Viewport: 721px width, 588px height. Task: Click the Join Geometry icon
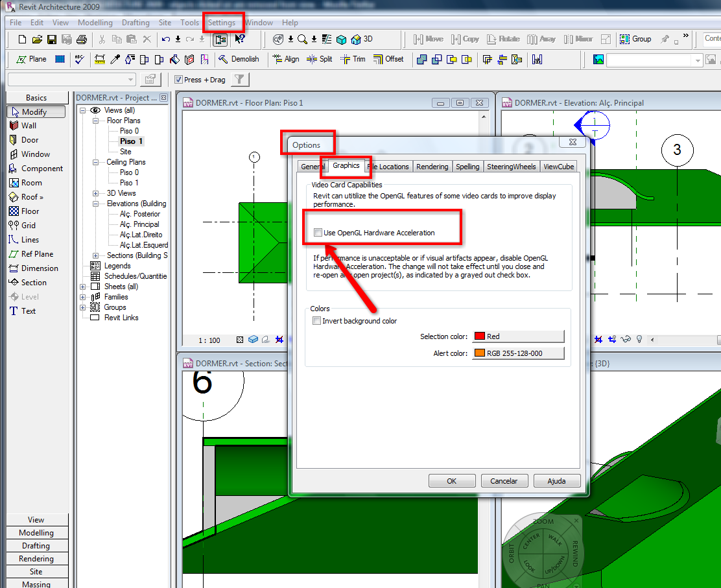[421, 59]
